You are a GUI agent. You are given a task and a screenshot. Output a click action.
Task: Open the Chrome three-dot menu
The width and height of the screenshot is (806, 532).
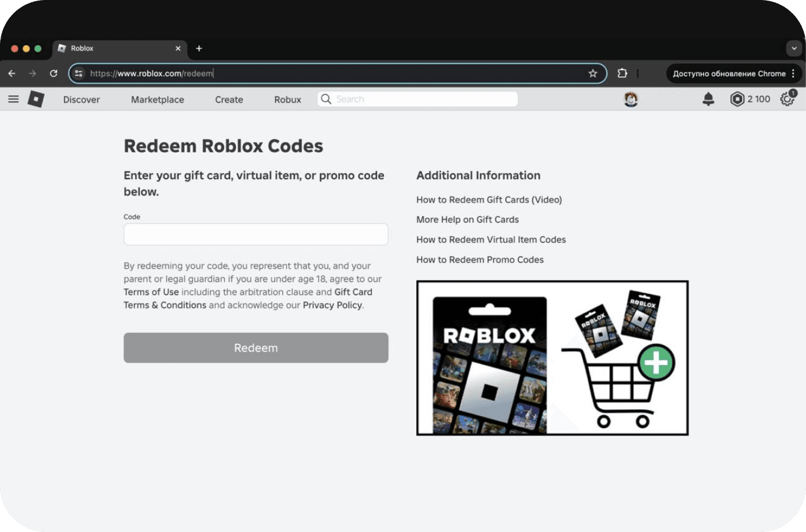(793, 73)
